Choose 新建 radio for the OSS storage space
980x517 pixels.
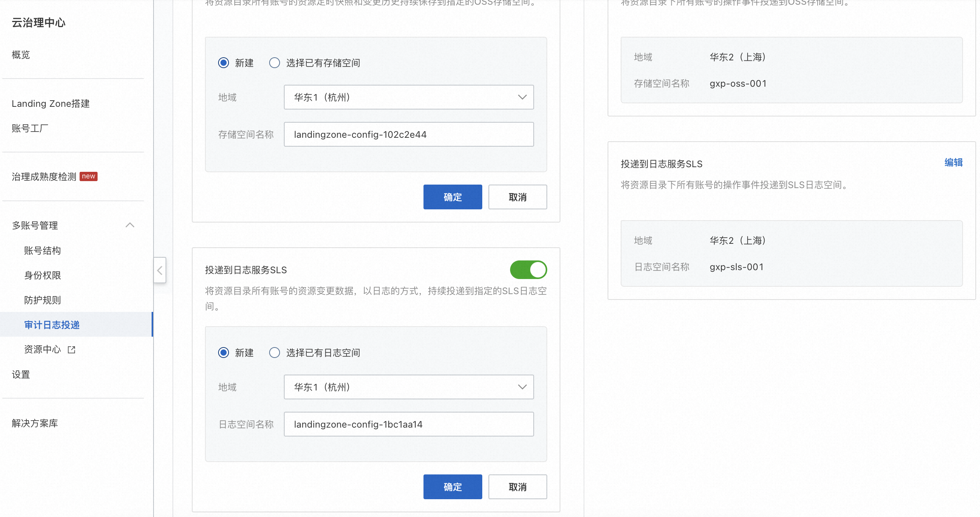(x=224, y=63)
